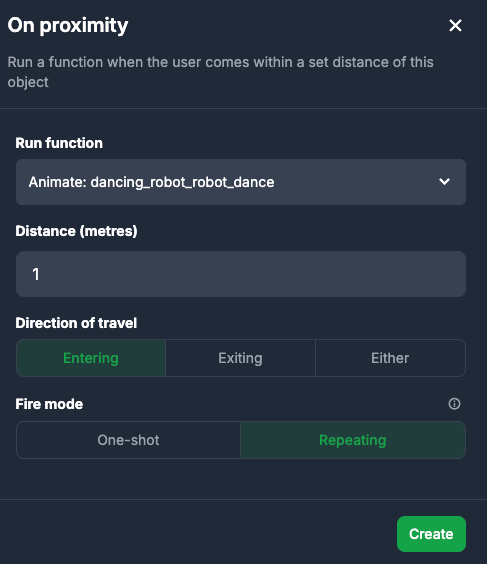Viewport: 487px width, 564px height.
Task: Switch fire mode to One-shot
Action: 128,440
